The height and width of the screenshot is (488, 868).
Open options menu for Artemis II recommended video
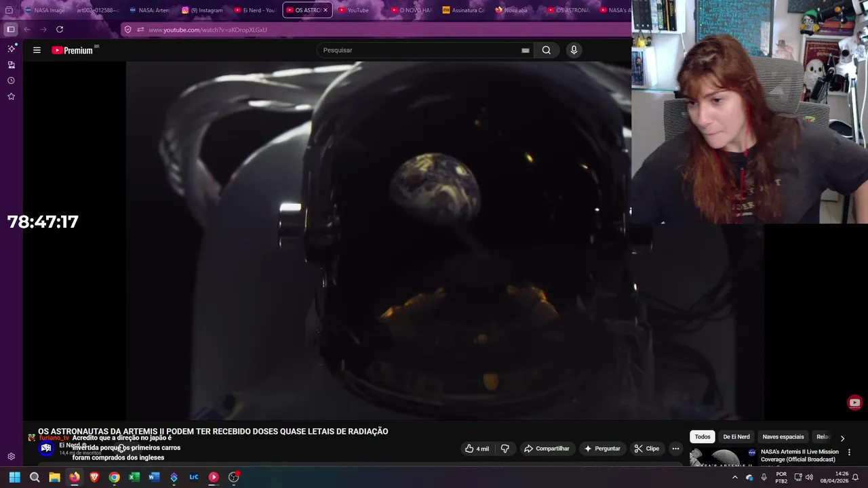(849, 452)
